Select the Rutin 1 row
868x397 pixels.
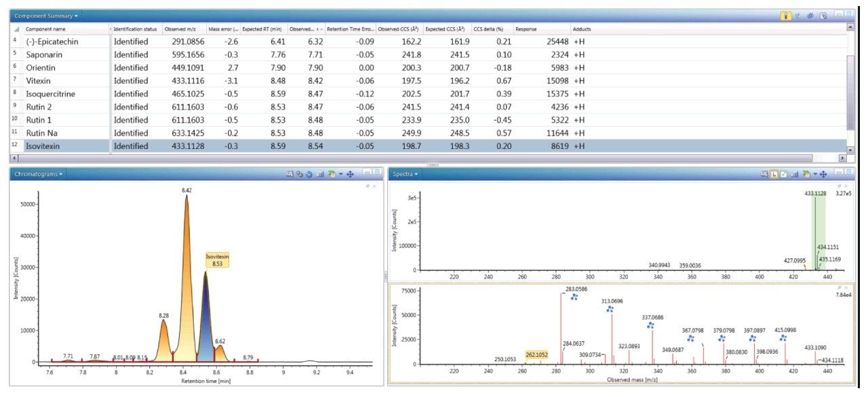pos(429,120)
